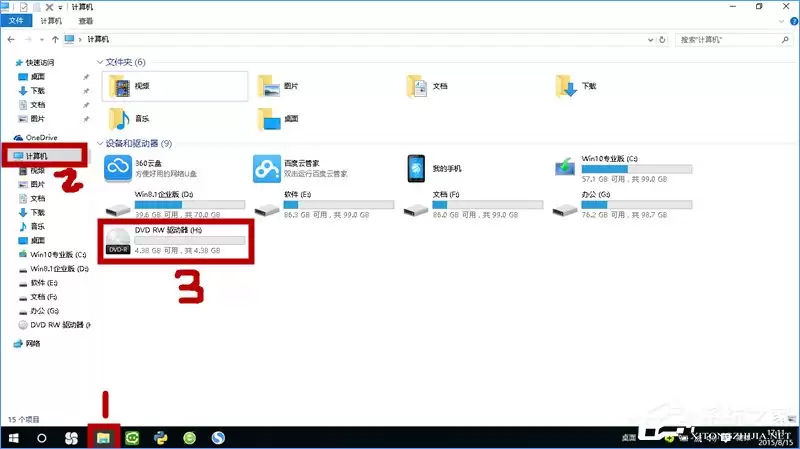Click the Windows Start button
800x449 pixels.
point(14,438)
